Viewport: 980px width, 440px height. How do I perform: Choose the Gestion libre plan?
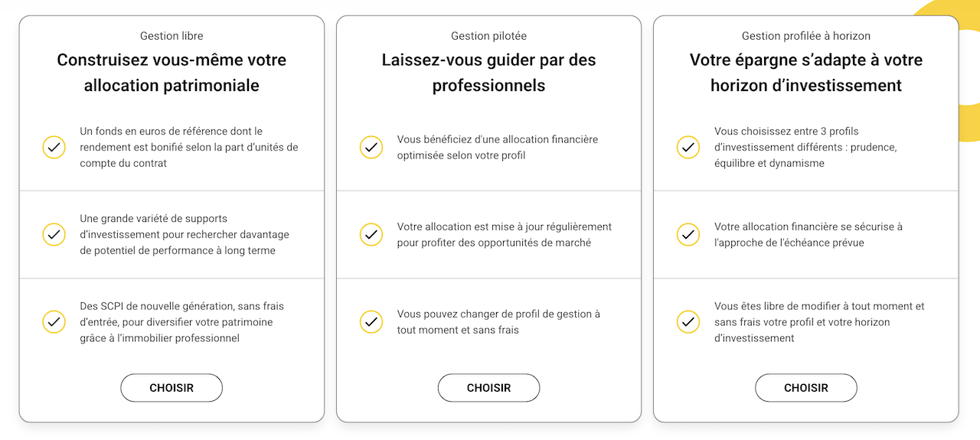pyautogui.click(x=171, y=388)
